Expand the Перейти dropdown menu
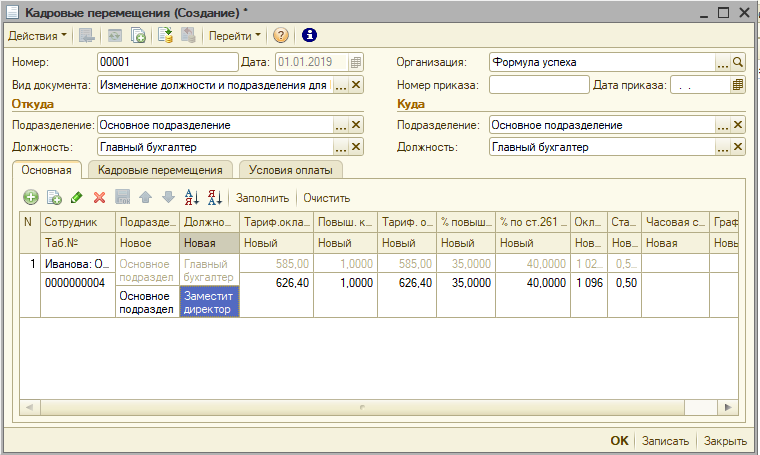The image size is (760, 455). click(x=234, y=35)
